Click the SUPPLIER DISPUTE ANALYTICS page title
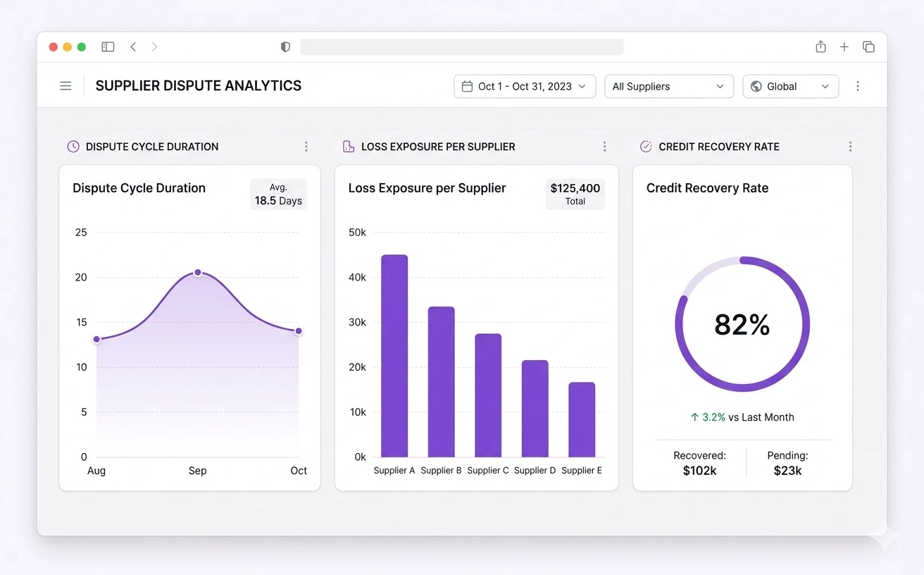This screenshot has height=575, width=924. (x=199, y=86)
